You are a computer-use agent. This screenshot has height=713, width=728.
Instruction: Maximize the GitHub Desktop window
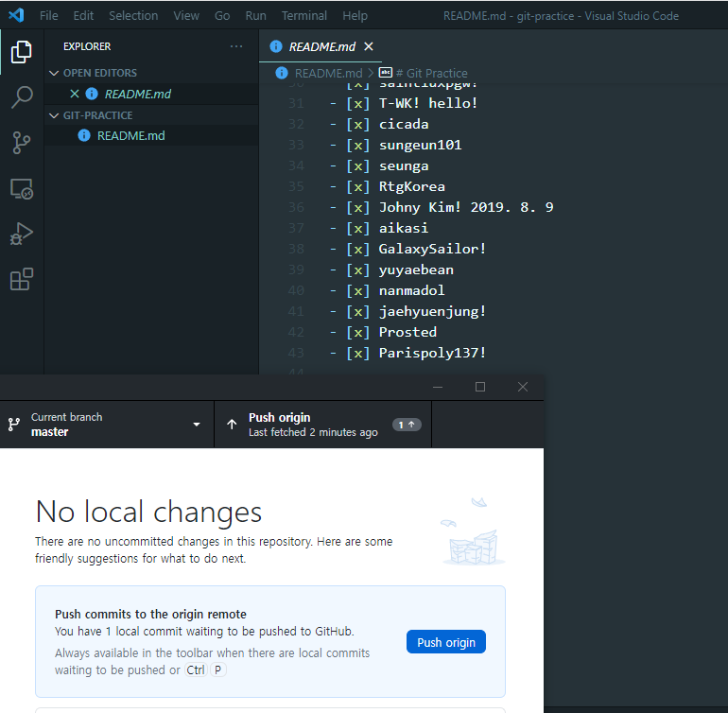(x=480, y=387)
